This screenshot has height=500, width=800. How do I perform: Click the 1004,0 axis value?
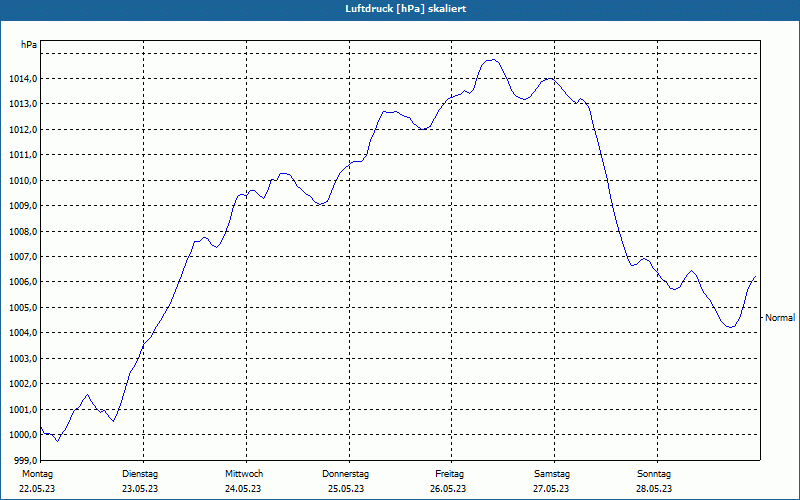23,333
